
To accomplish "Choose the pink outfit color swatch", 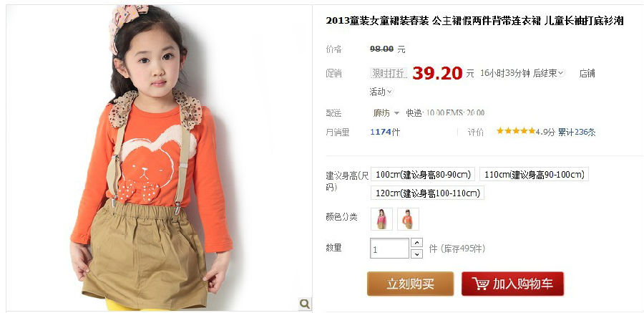I will tap(381, 218).
